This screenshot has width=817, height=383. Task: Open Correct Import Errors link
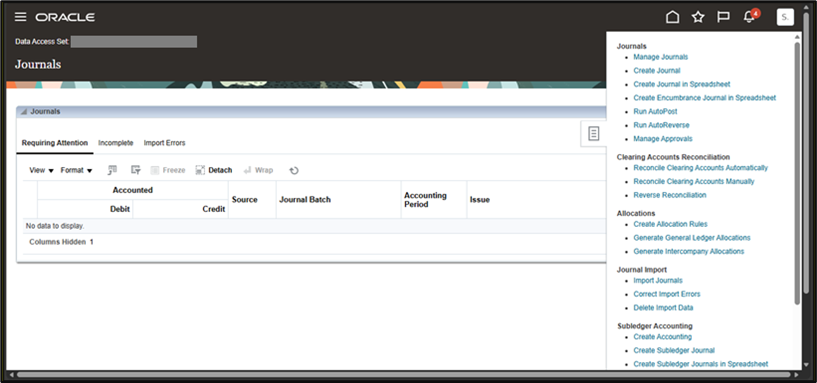coord(666,294)
